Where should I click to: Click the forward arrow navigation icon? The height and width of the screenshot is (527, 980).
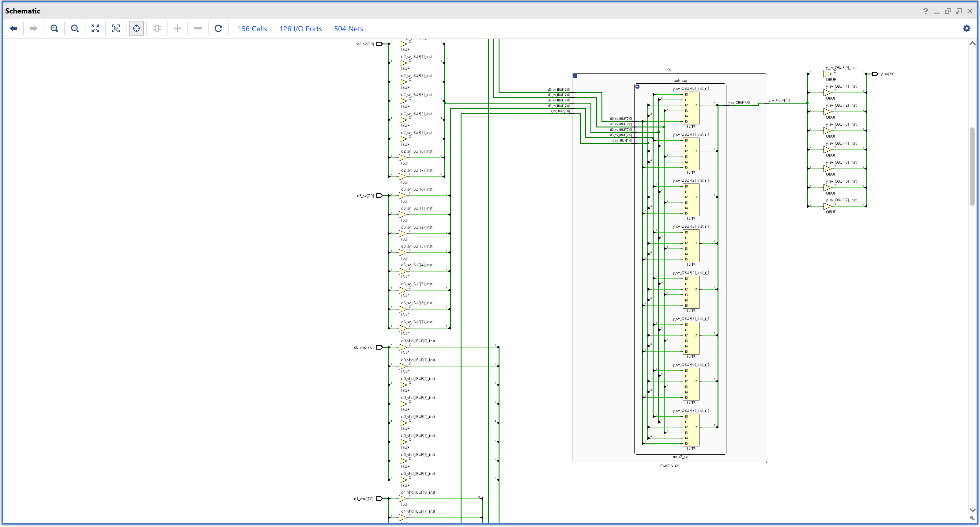[x=33, y=28]
